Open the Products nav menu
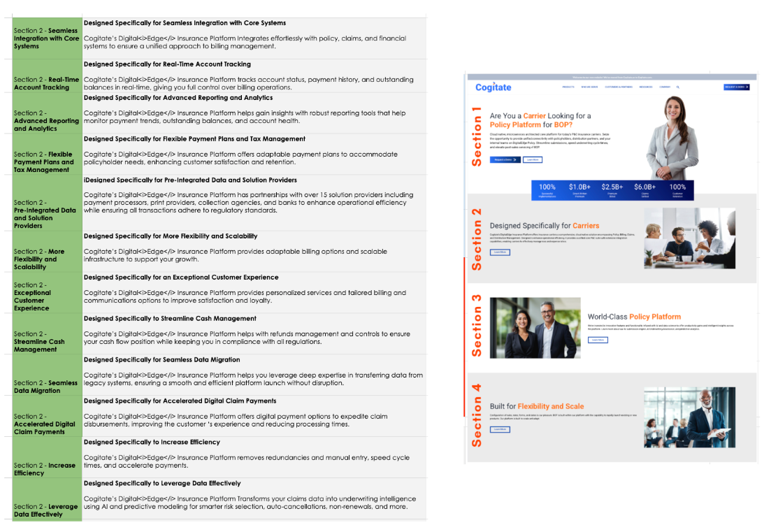Viewport: 778px width, 532px height. 568,87
